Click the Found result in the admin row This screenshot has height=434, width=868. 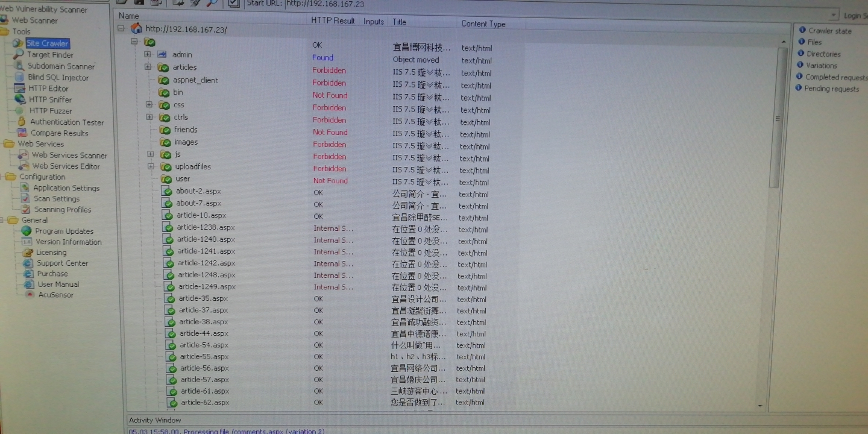point(322,57)
